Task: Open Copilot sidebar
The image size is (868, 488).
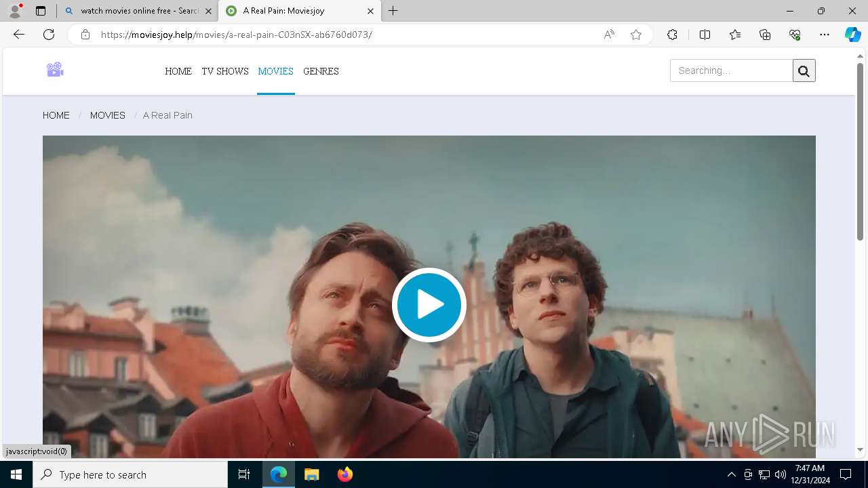Action: pyautogui.click(x=852, y=35)
